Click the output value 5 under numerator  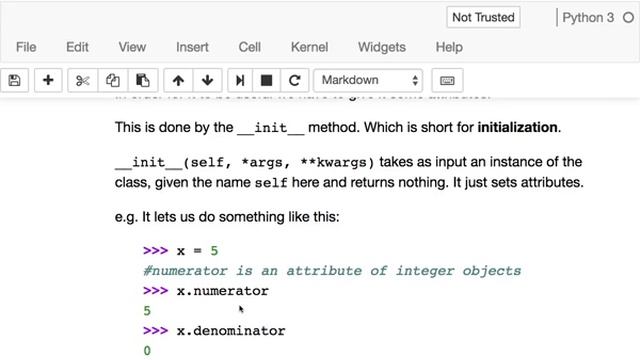coord(147,311)
